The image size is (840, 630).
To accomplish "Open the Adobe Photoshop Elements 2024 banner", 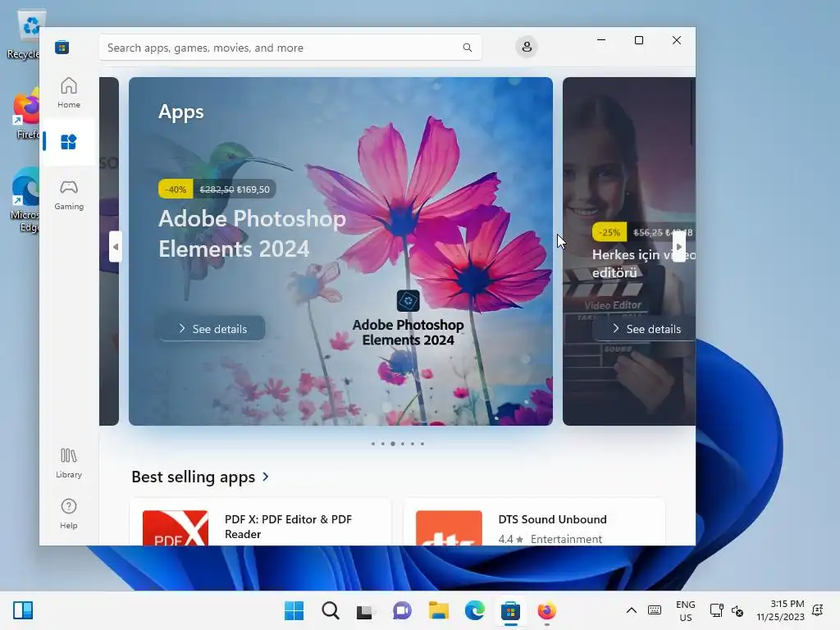I will tap(340, 251).
